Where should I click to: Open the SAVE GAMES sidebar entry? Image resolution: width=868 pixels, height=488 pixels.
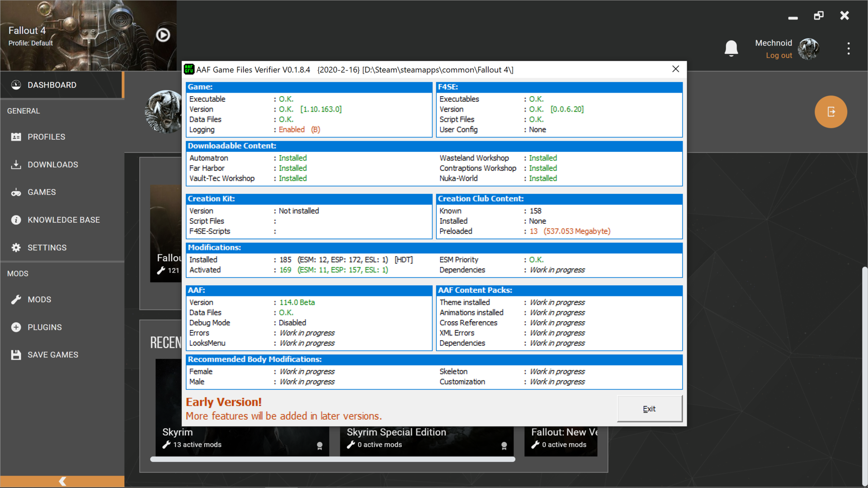tap(61, 355)
